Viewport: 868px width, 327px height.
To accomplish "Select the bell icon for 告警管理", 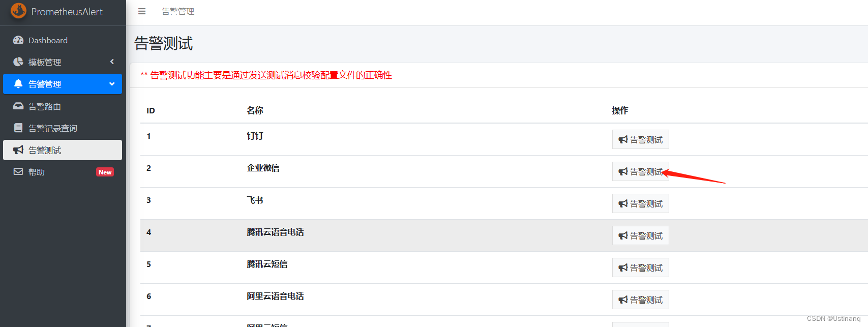I will click(18, 83).
